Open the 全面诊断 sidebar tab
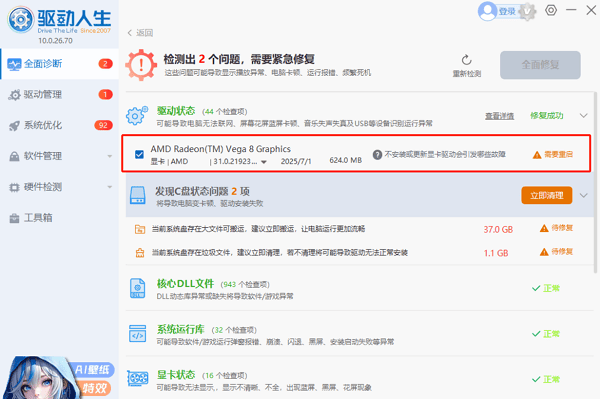The image size is (600, 399). [59, 64]
